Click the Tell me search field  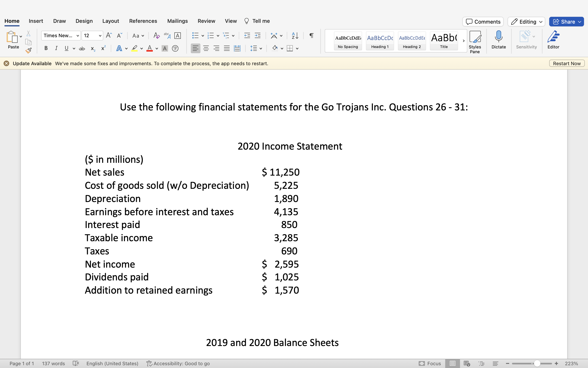click(257, 21)
